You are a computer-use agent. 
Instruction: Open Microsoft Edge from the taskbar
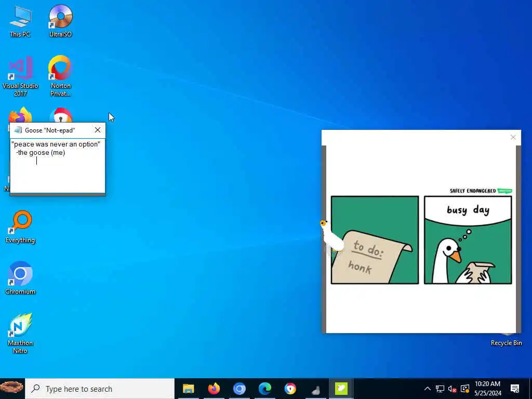(264, 389)
